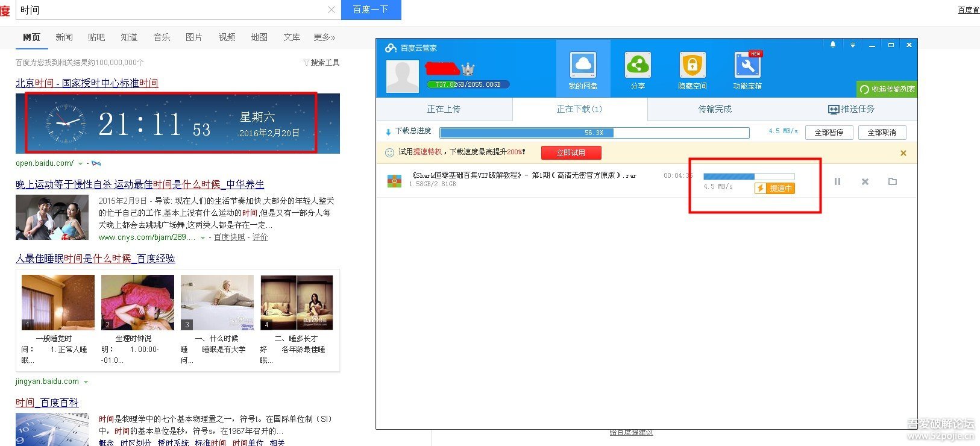Open the 新闻 search tab
This screenshot has height=446, width=980.
pyautogui.click(x=64, y=37)
